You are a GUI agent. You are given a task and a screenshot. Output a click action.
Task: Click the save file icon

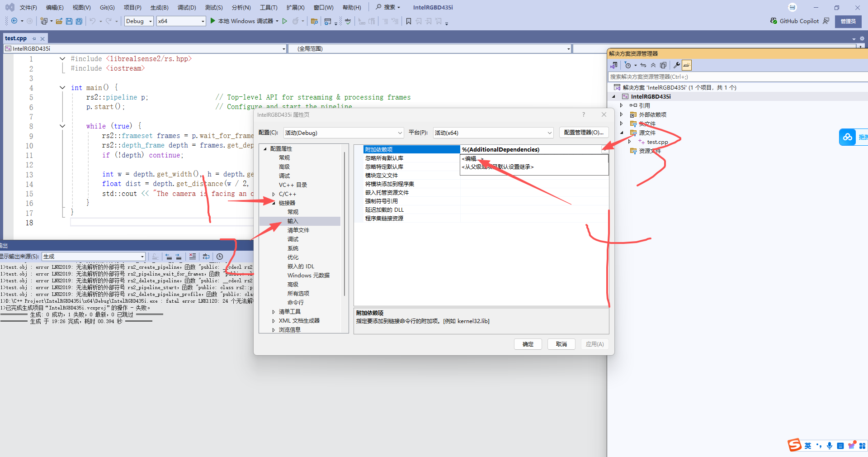[69, 21]
